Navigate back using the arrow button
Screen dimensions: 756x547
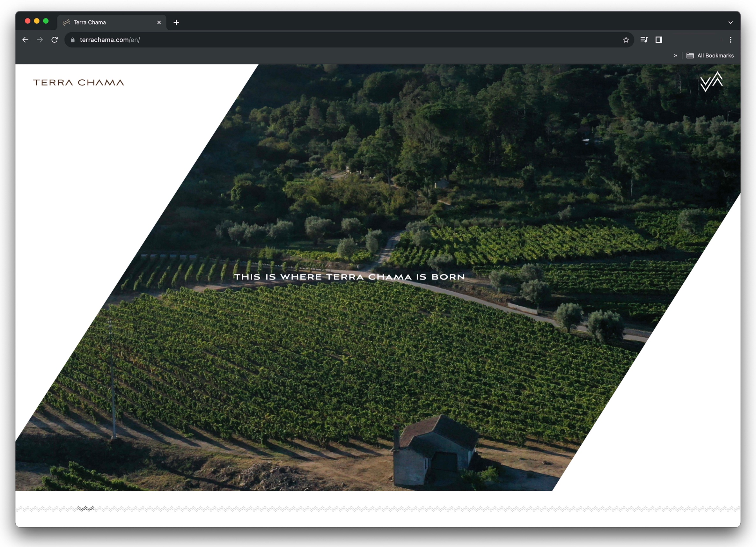pos(25,40)
